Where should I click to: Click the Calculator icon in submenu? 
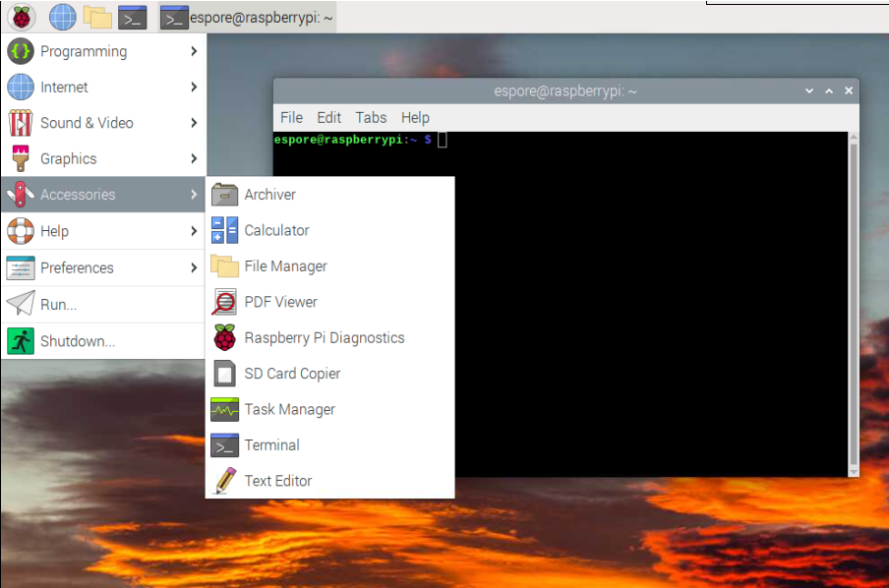point(224,230)
